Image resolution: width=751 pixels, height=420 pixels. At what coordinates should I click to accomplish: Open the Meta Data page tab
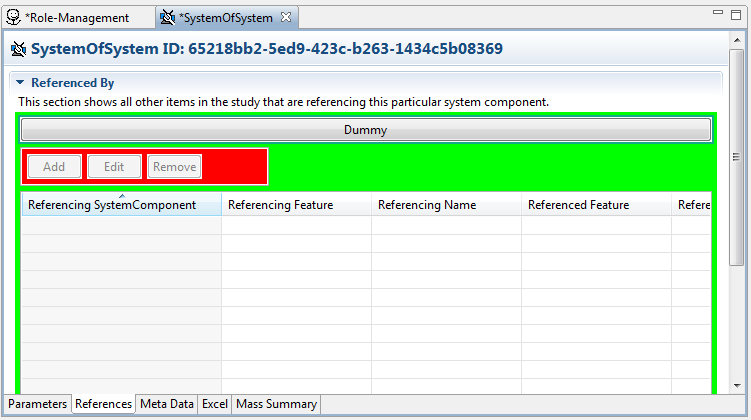click(x=167, y=404)
